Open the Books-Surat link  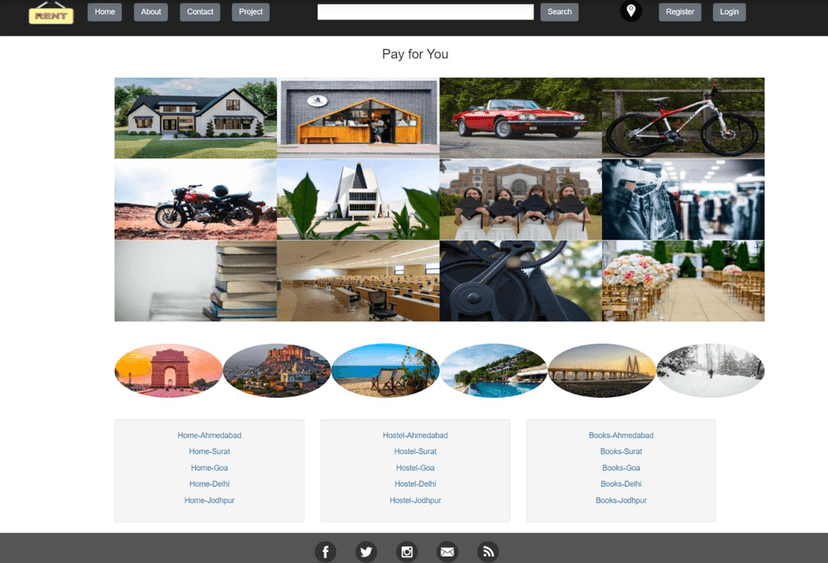click(x=621, y=452)
